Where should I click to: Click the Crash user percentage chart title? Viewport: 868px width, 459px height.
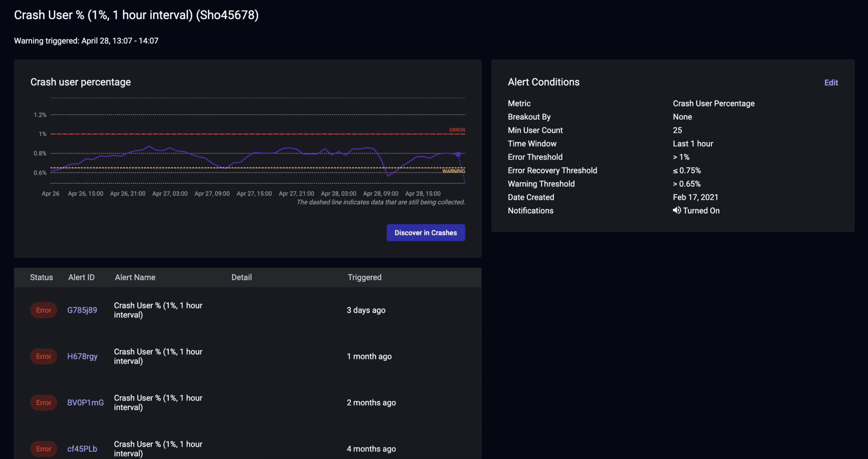pyautogui.click(x=80, y=82)
